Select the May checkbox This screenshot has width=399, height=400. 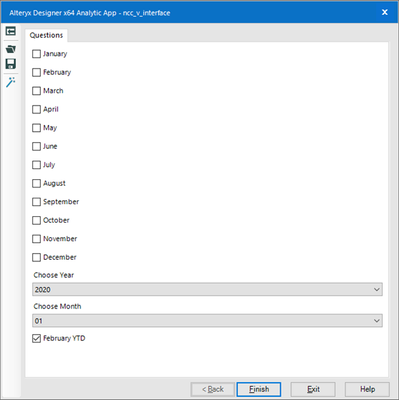click(36, 128)
